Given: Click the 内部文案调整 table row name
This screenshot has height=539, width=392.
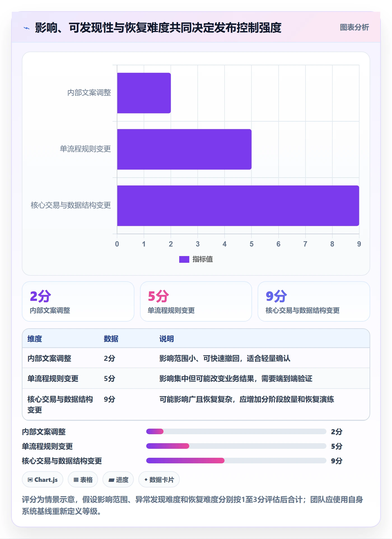Looking at the screenshot, I should pyautogui.click(x=49, y=358).
